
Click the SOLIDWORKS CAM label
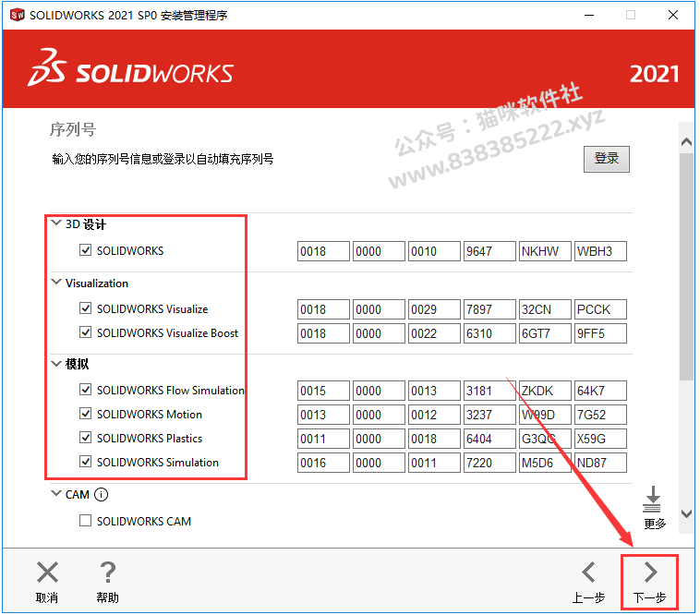click(x=144, y=522)
